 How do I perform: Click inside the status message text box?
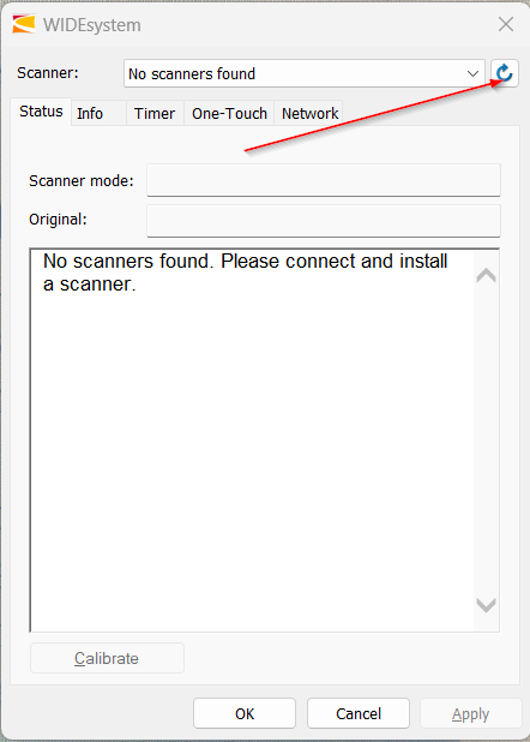(x=252, y=440)
